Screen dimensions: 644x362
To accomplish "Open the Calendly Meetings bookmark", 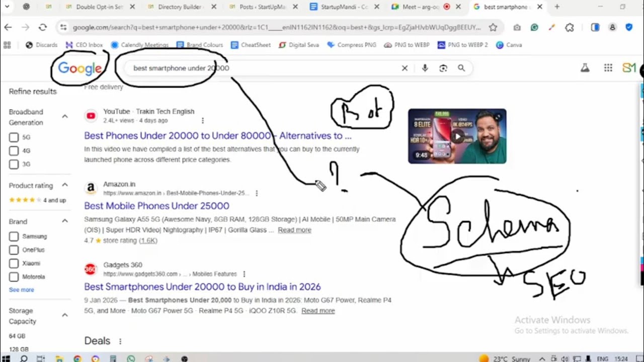I will pos(139,45).
